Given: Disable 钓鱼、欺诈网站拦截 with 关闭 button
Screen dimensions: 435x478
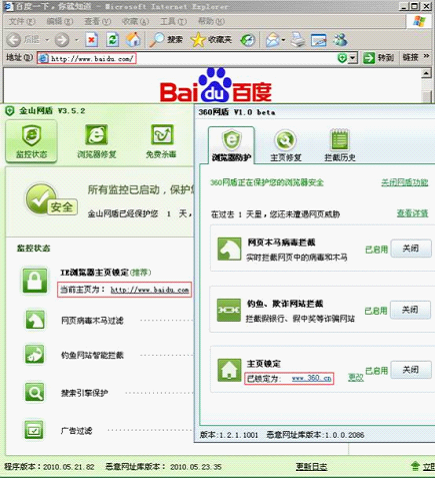Looking at the screenshot, I should (x=410, y=310).
